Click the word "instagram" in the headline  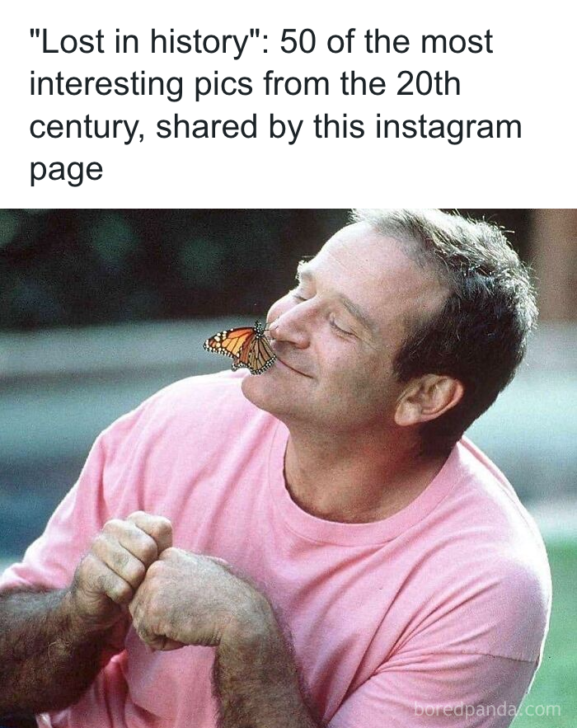[x=448, y=127]
